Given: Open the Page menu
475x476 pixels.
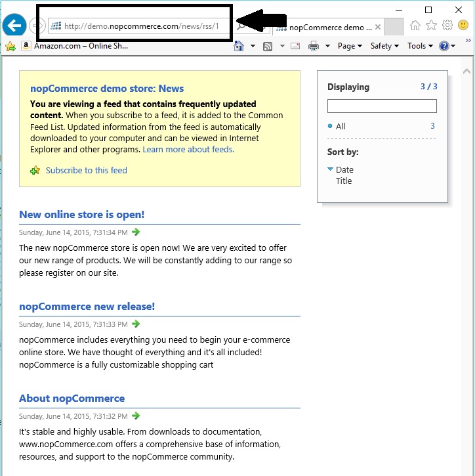Looking at the screenshot, I should pos(350,46).
